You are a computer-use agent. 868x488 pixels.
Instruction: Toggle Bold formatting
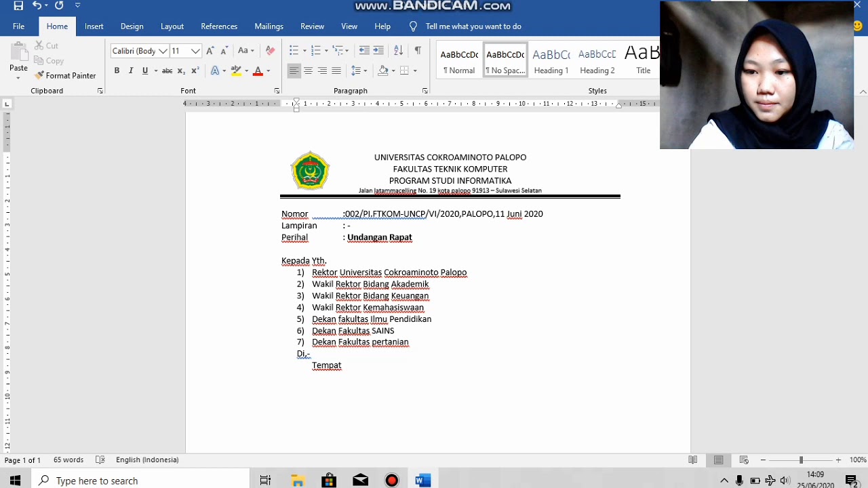[x=117, y=70]
